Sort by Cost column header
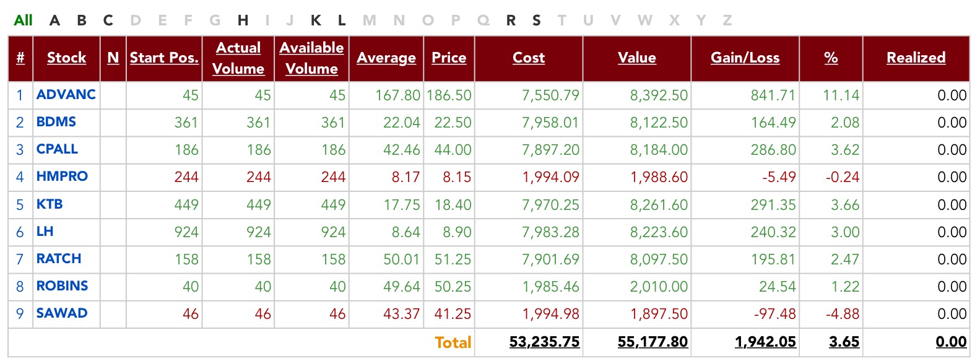Viewport: 980px width, 361px height. point(529,58)
